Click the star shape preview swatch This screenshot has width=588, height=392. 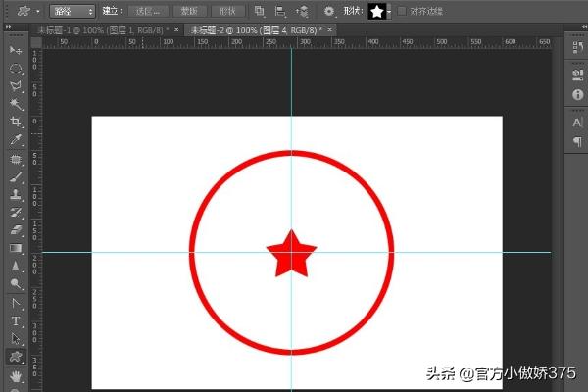point(377,12)
